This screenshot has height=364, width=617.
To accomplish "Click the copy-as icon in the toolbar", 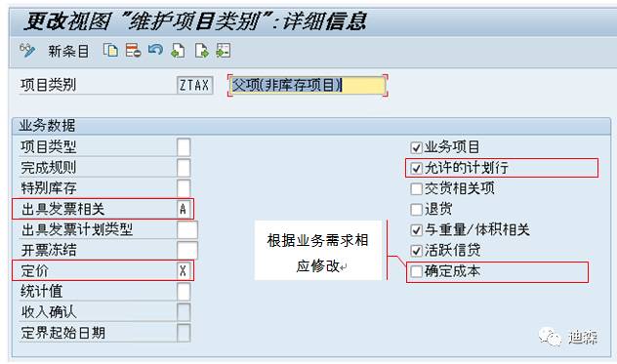I will pyautogui.click(x=110, y=51).
